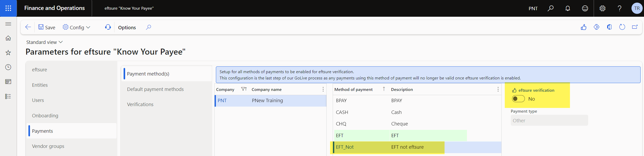The image size is (644, 156).
Task: Click the PNew Training company name
Action: 267,101
